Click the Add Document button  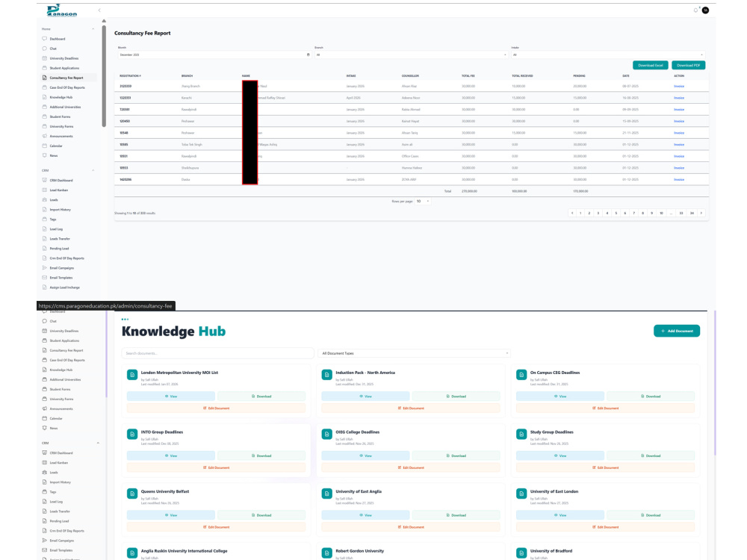tap(677, 331)
